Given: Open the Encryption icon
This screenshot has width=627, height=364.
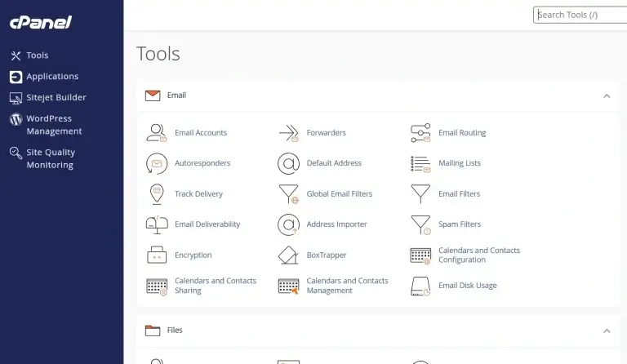Looking at the screenshot, I should [156, 255].
